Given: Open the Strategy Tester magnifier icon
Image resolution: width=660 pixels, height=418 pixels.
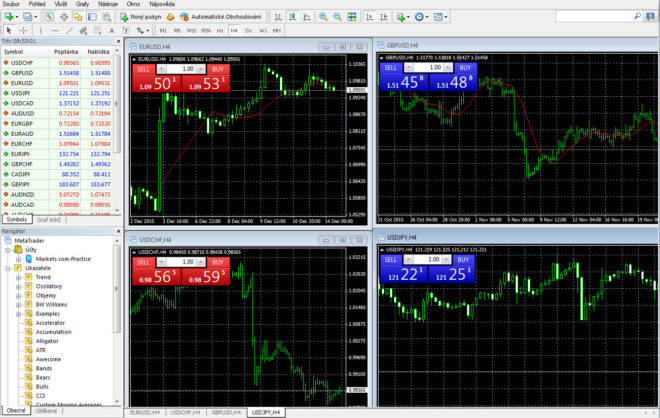Looking at the screenshot, I should pos(107,17).
